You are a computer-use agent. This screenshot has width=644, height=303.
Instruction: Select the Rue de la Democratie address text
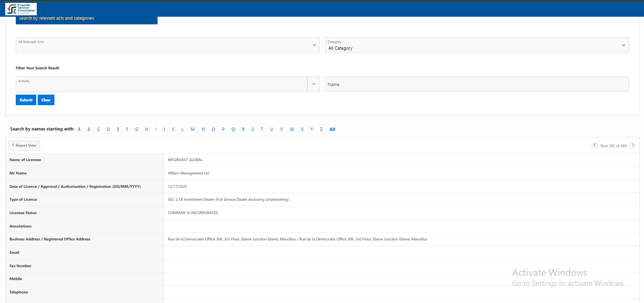coord(297,239)
